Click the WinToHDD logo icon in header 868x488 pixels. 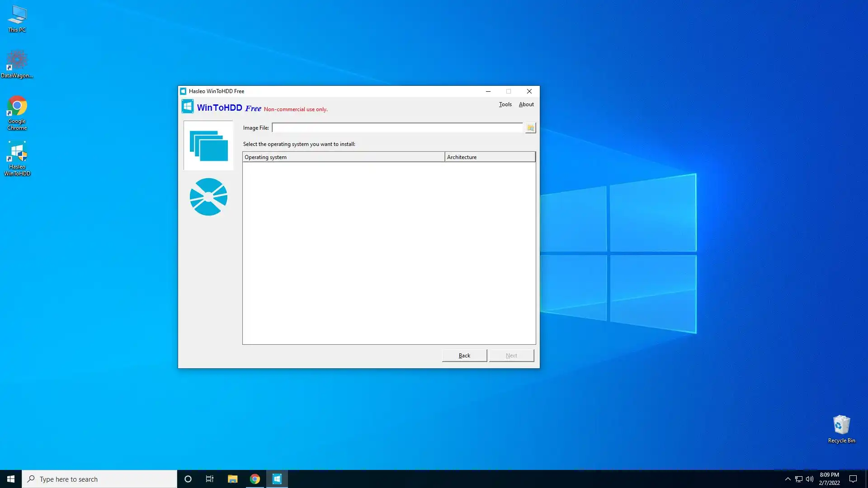click(188, 107)
